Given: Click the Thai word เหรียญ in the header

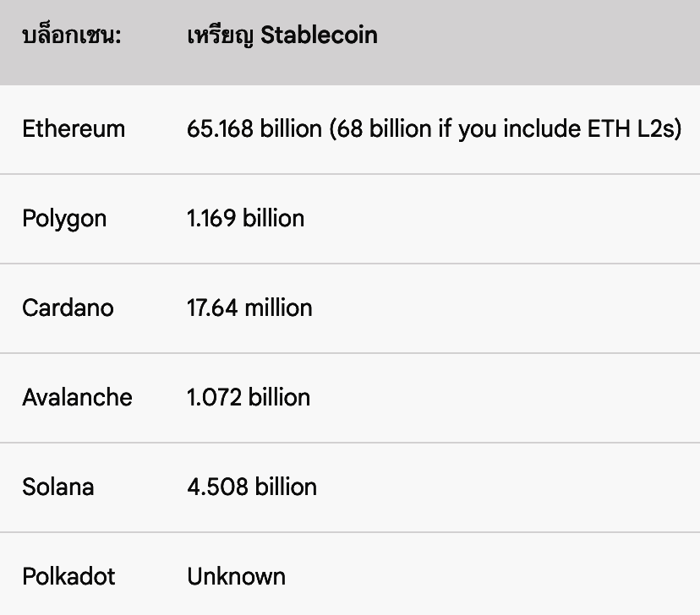Looking at the screenshot, I should [220, 35].
